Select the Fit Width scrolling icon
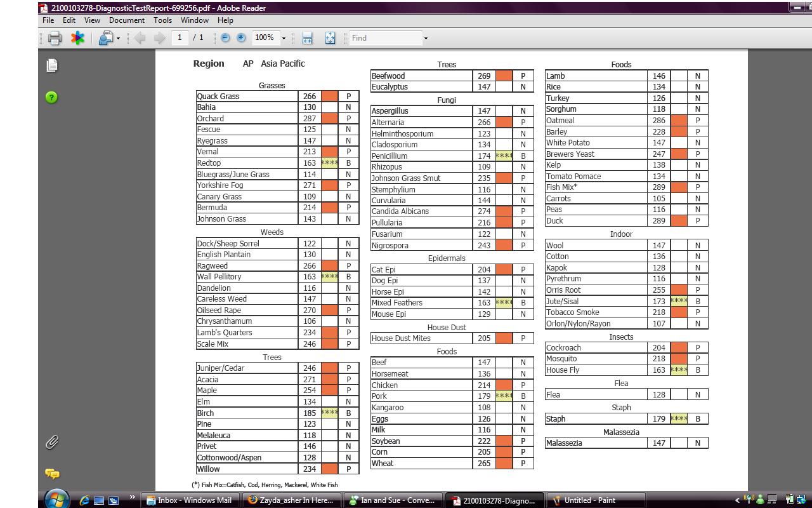This screenshot has width=812, height=508. click(307, 38)
